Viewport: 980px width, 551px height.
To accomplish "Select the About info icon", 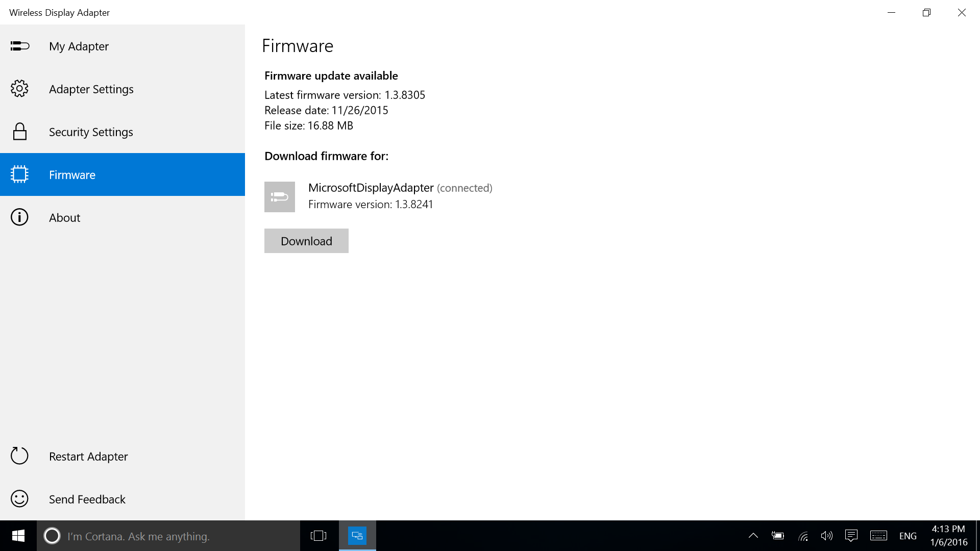I will [19, 217].
